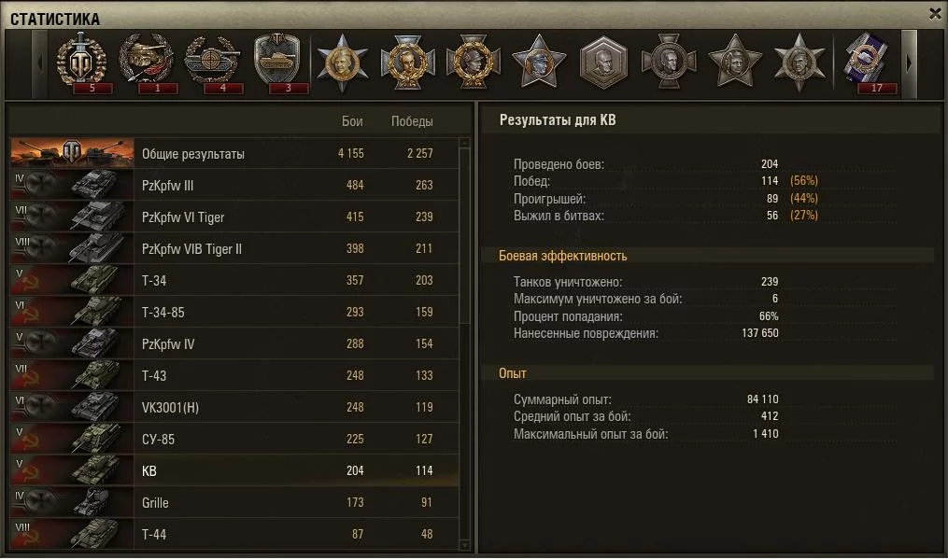Image resolution: width=948 pixels, height=560 pixels.
Task: Select the VK3001(H) tank row
Action: [234, 407]
